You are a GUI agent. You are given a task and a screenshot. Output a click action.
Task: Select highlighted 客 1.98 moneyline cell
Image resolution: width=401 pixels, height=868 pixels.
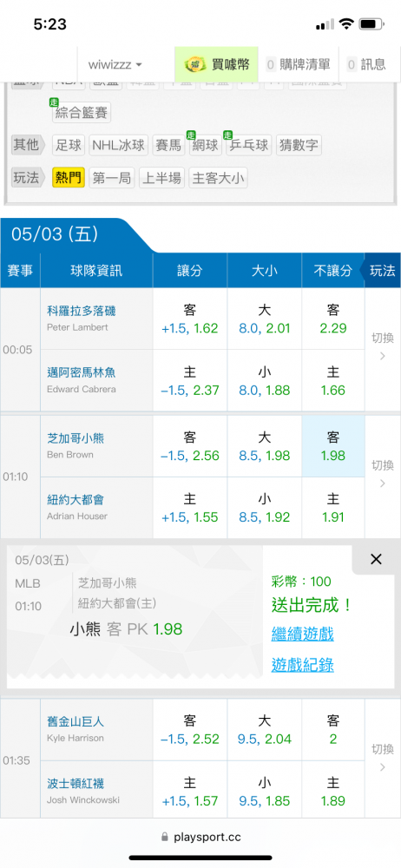[333, 446]
